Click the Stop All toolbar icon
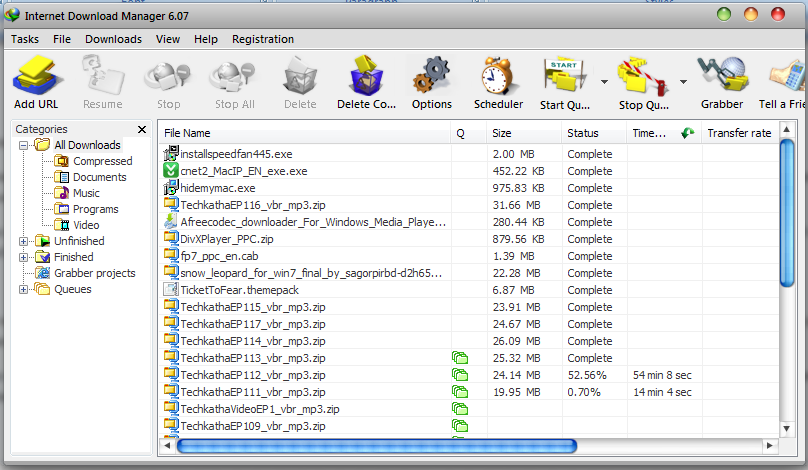This screenshot has width=808, height=470. pos(234,77)
